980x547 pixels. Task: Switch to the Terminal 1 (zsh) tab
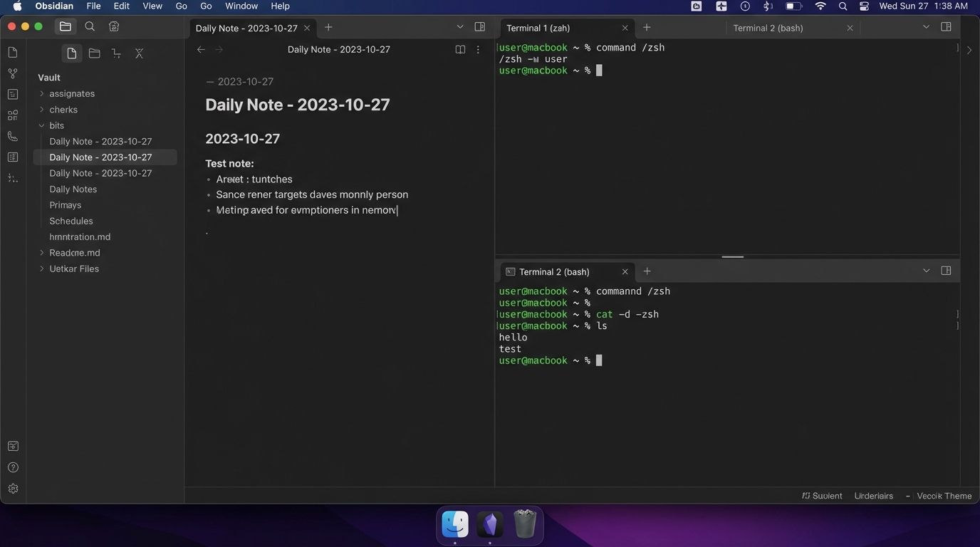pyautogui.click(x=538, y=28)
